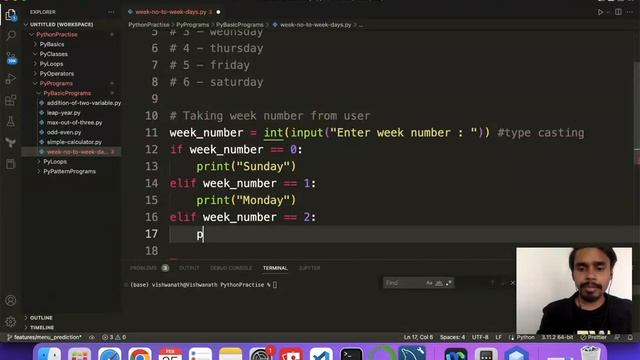Click PyBasicPrograms in the breadcrumb path
Viewport: 640px width, 360px height.
(x=240, y=25)
